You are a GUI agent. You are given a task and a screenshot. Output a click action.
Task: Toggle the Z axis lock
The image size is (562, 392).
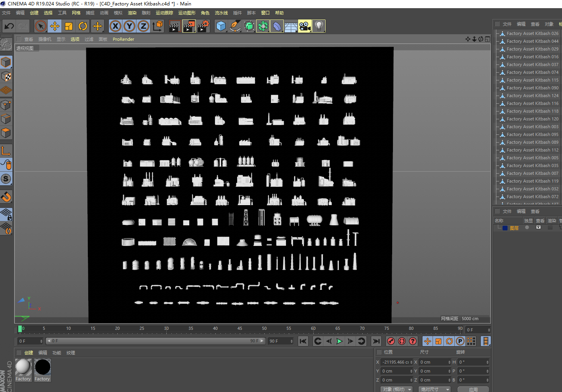[143, 26]
